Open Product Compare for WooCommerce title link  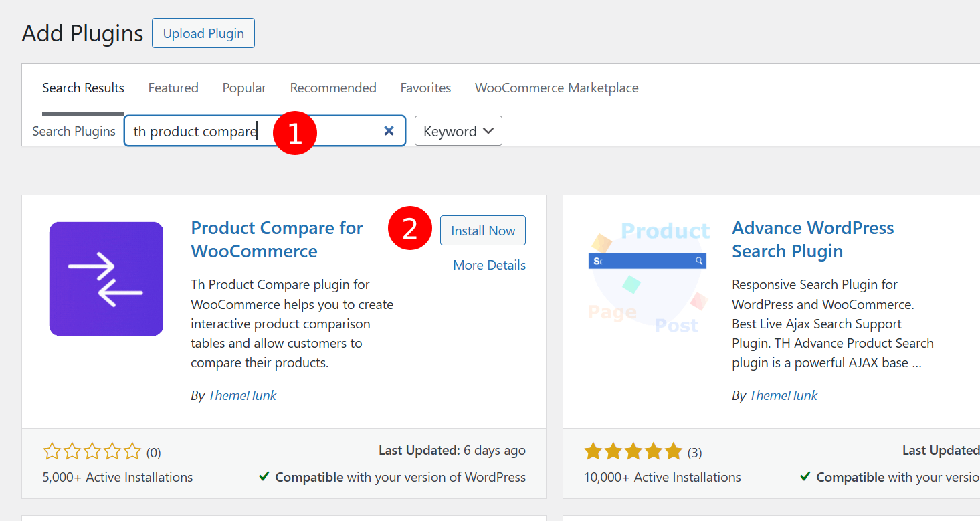click(277, 239)
